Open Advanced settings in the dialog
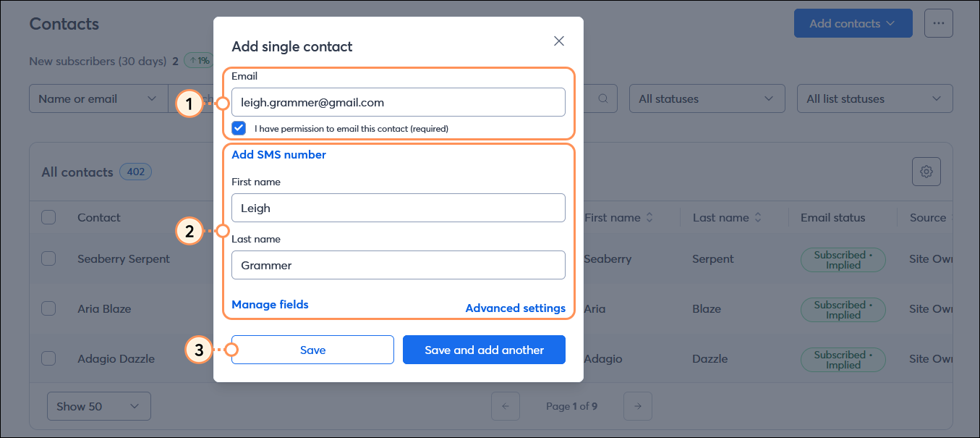This screenshot has width=980, height=438. [516, 308]
